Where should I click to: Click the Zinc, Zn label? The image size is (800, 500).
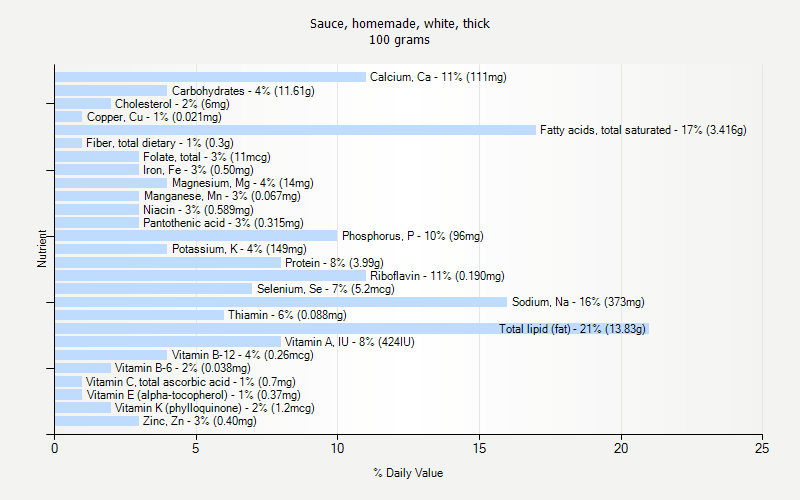199,421
